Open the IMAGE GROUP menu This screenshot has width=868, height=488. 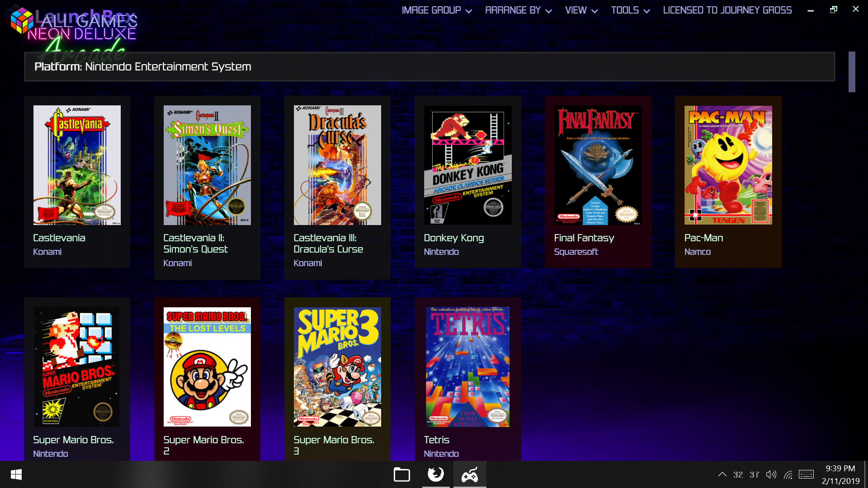(x=437, y=10)
